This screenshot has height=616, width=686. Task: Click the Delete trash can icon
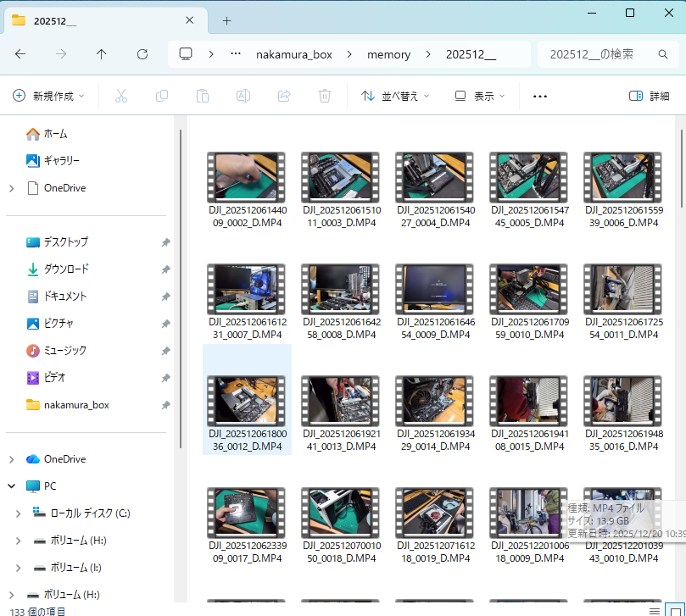pyautogui.click(x=325, y=97)
